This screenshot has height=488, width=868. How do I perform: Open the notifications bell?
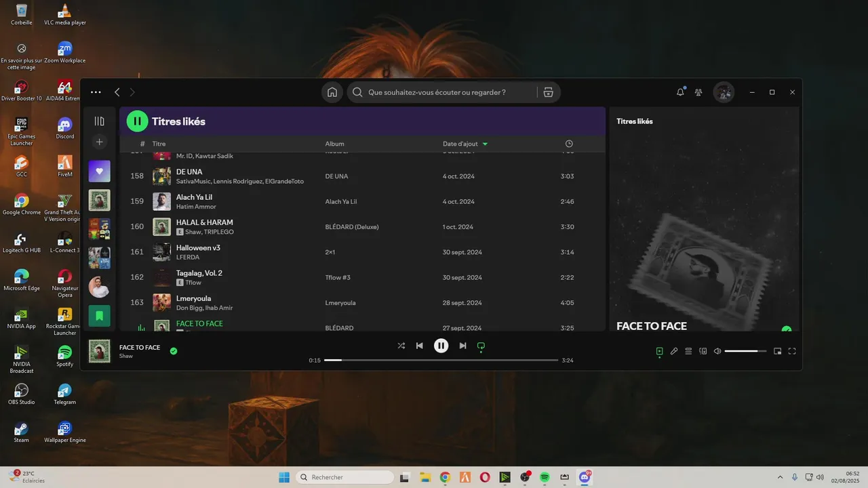tap(680, 92)
